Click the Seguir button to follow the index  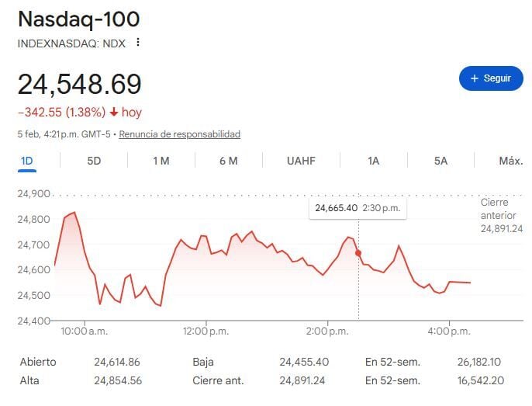[491, 78]
